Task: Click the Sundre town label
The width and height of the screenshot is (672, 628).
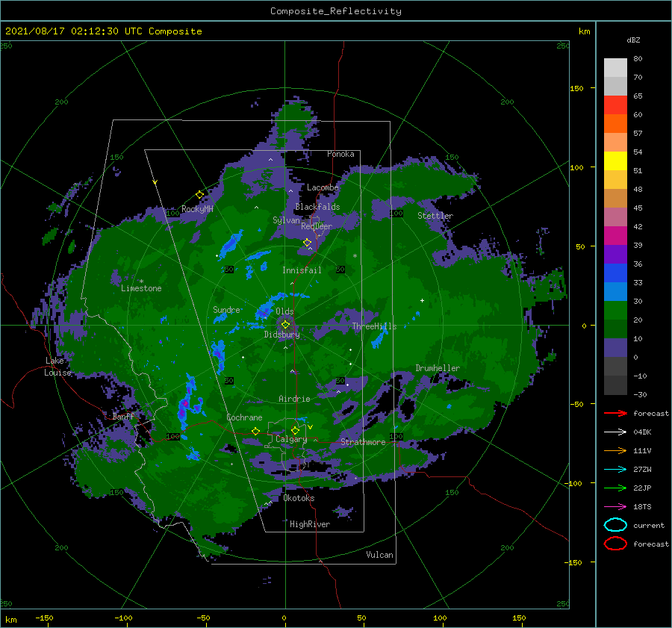Action: [x=226, y=309]
